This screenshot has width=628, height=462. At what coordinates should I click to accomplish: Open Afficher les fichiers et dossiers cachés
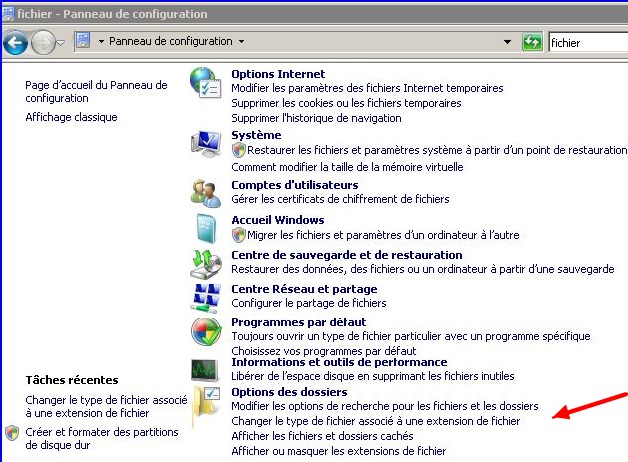click(x=322, y=436)
